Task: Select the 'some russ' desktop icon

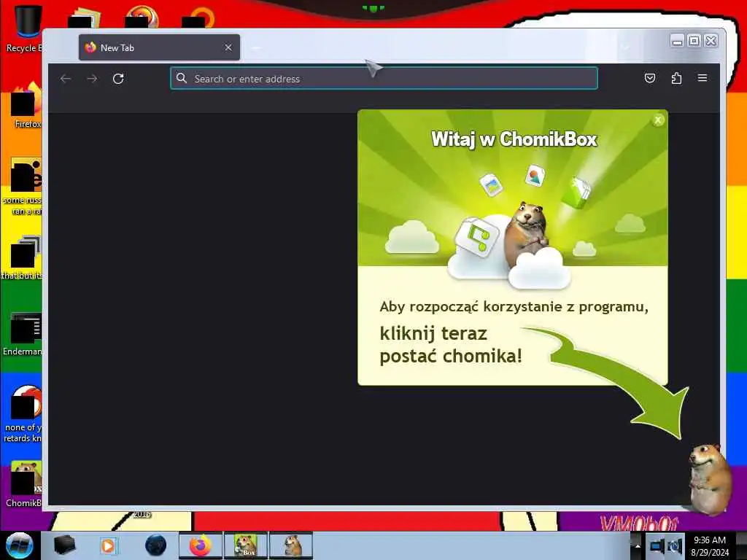Action: 23,186
